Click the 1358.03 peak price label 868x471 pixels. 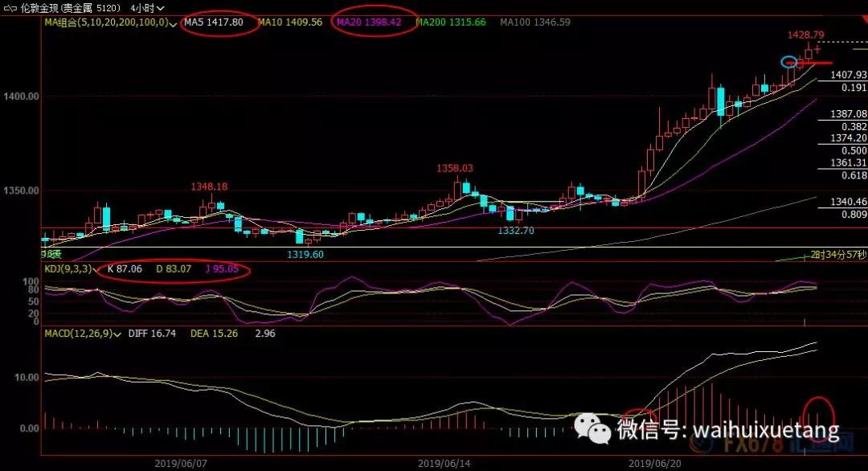tap(455, 169)
